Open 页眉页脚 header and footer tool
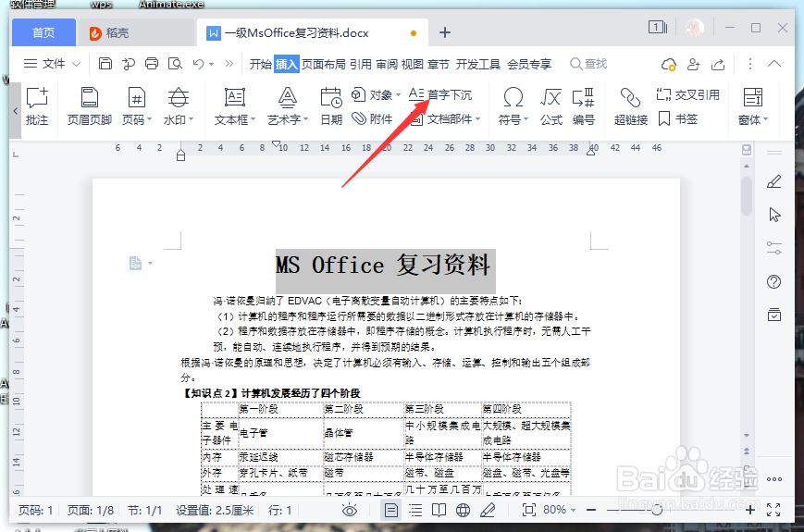This screenshot has height=532, width=804. 89,106
